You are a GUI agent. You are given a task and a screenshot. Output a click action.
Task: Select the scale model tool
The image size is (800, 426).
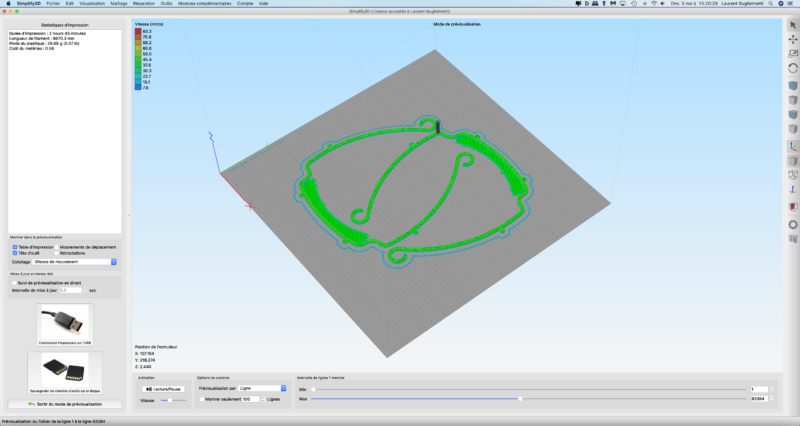[792, 53]
